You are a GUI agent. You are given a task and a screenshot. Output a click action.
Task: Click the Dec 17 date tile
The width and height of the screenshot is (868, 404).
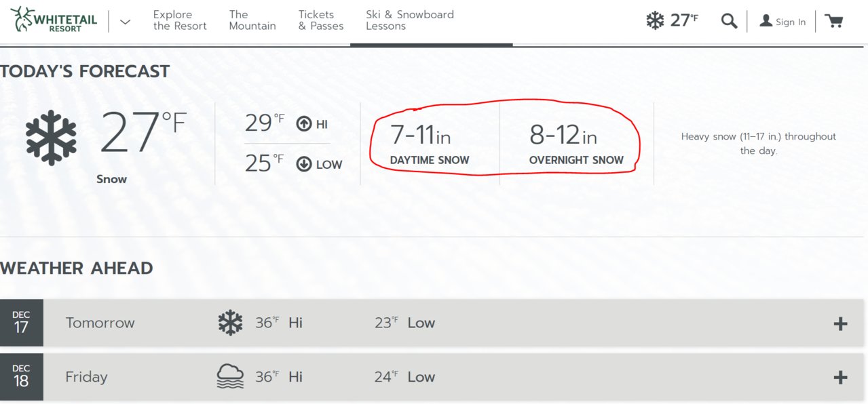coord(22,323)
